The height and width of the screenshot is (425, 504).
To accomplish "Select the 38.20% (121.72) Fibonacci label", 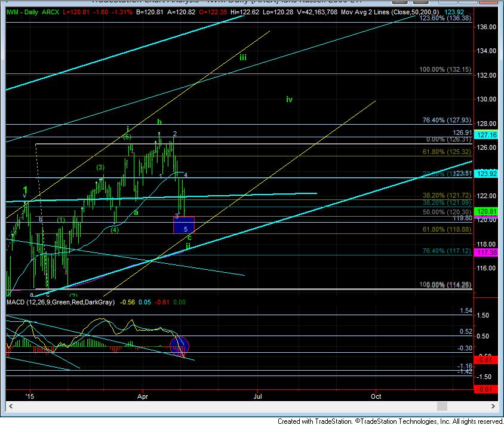I will click(447, 195).
